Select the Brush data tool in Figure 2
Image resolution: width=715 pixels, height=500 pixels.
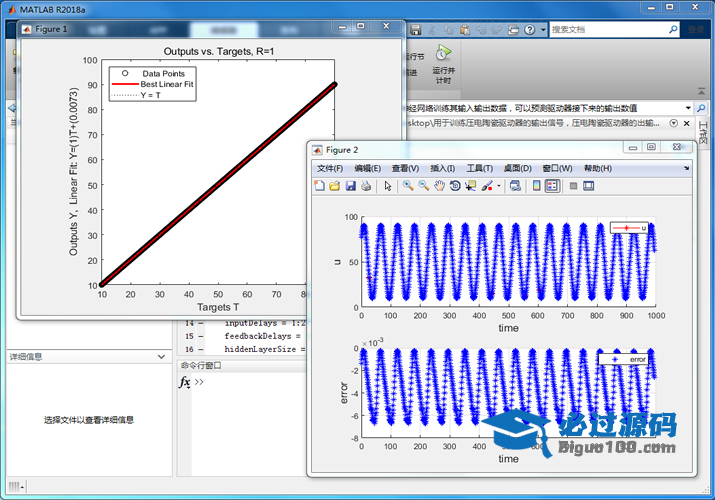487,186
